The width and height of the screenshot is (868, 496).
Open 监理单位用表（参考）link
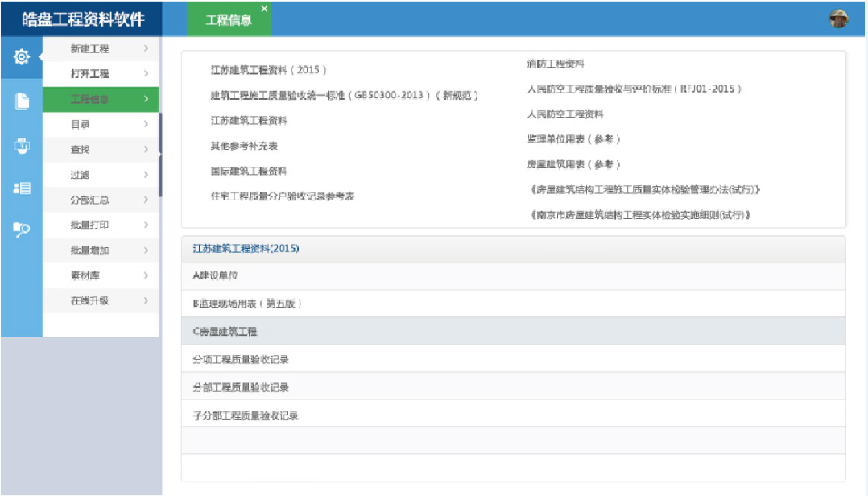pyautogui.click(x=573, y=139)
